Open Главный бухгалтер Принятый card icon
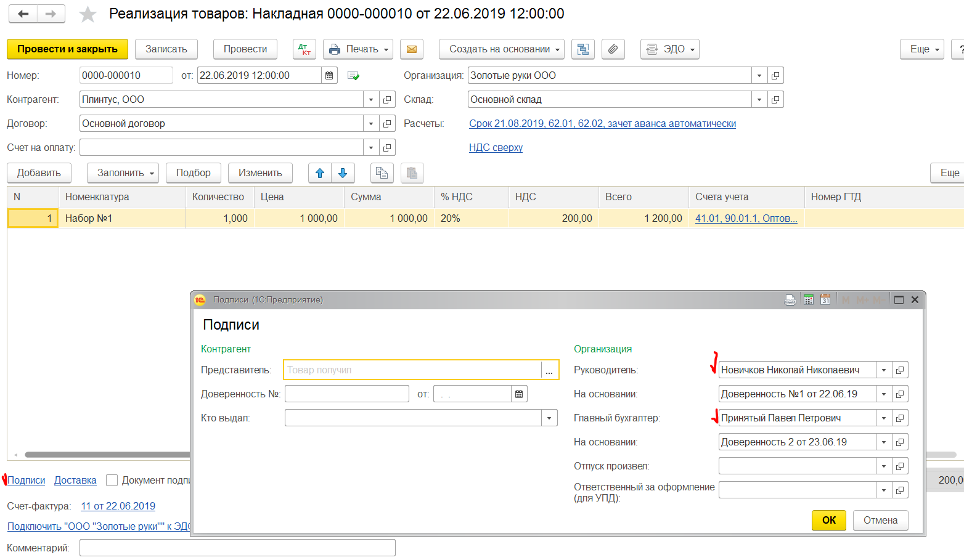 pyautogui.click(x=900, y=418)
